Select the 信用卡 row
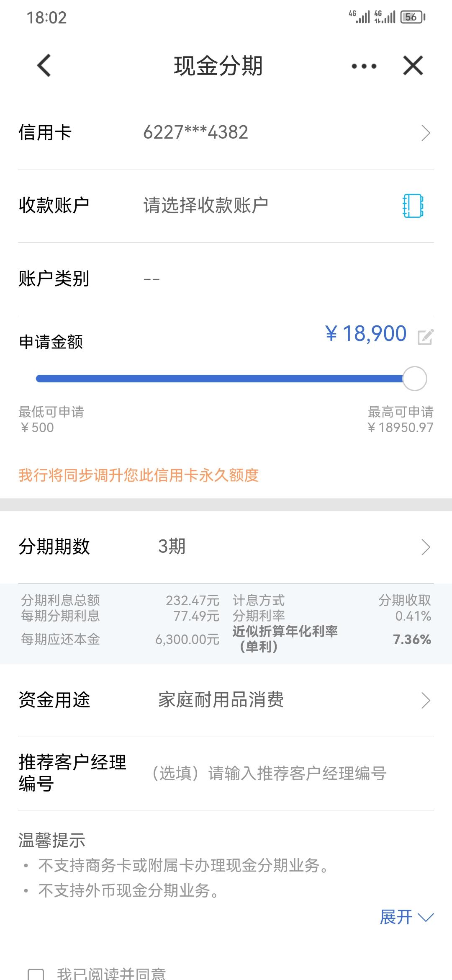The width and height of the screenshot is (452, 980). click(226, 133)
